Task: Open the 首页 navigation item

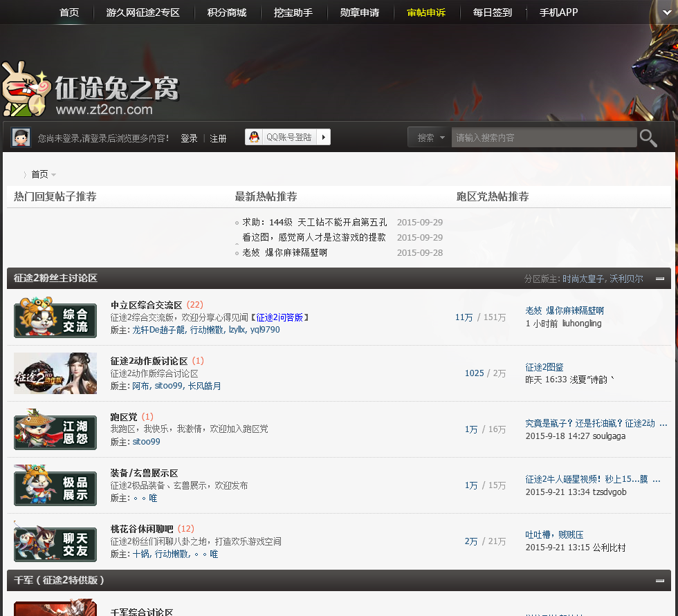Action: (x=69, y=12)
